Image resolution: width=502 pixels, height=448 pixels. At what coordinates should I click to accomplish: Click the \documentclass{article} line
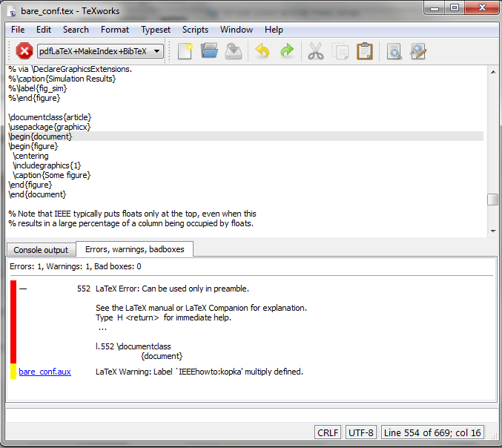point(50,117)
